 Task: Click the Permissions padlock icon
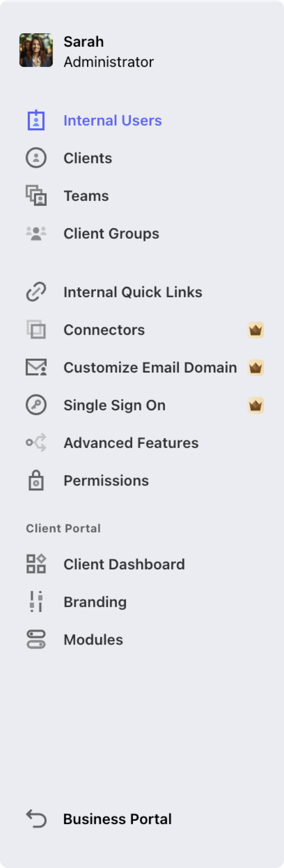tap(36, 480)
